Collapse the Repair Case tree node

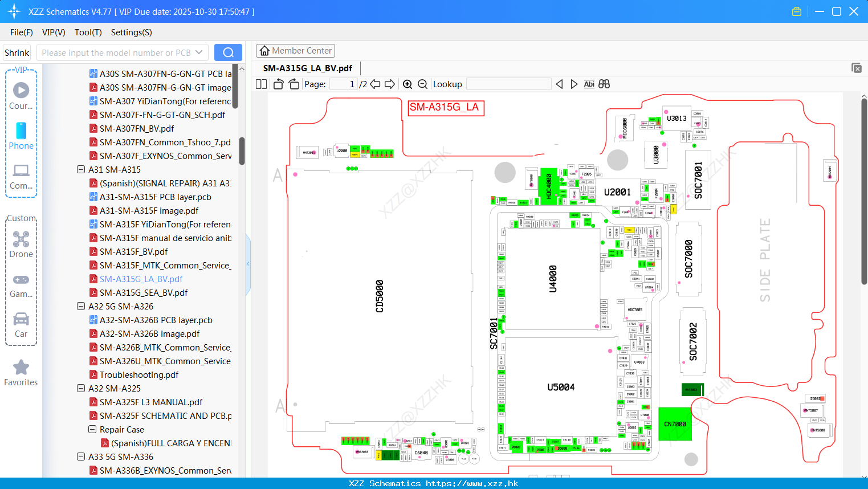[92, 429]
